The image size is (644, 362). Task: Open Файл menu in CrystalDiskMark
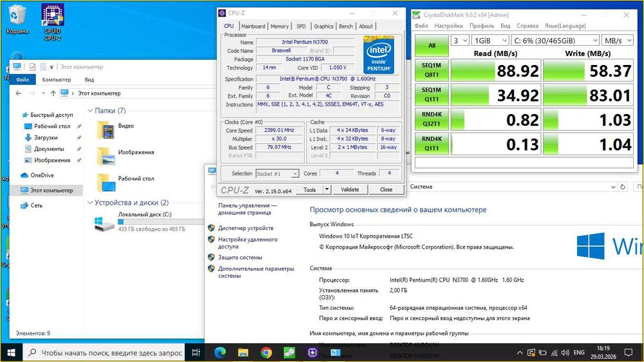tap(421, 26)
